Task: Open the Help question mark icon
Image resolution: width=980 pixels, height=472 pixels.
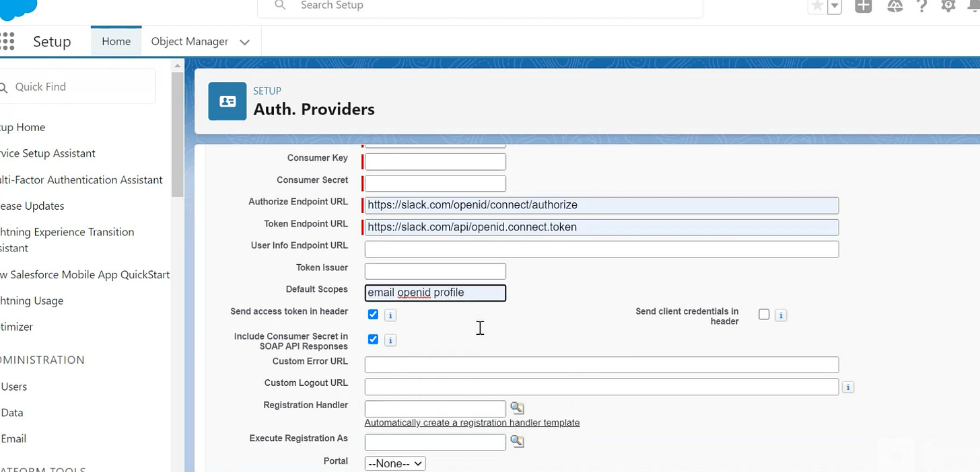Action: pyautogui.click(x=922, y=5)
